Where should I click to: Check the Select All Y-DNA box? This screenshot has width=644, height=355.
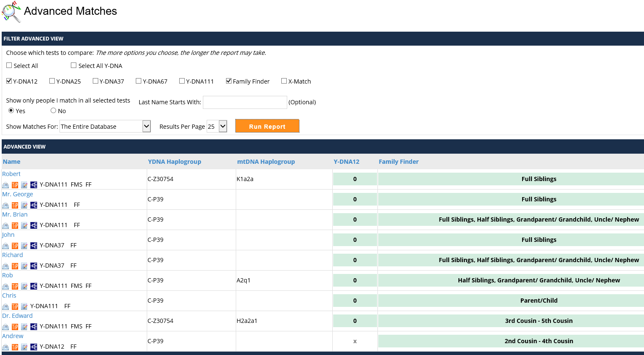(x=73, y=65)
